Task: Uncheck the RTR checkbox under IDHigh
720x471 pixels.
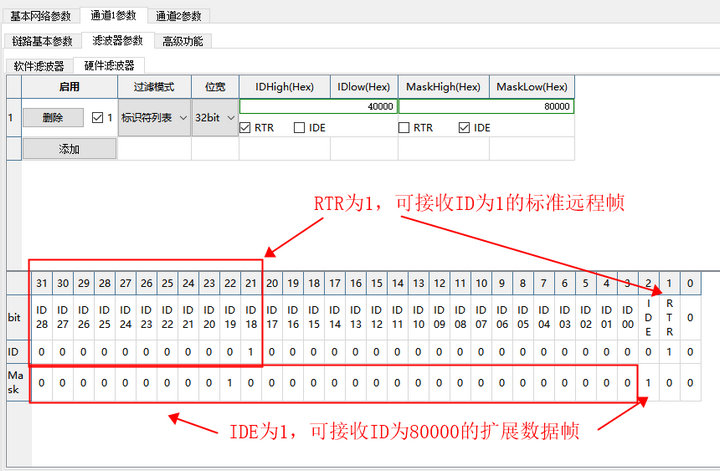Action: [247, 128]
